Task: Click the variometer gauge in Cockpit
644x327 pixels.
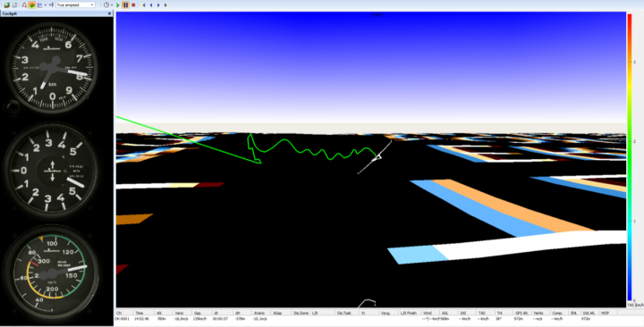Action: 52,171
